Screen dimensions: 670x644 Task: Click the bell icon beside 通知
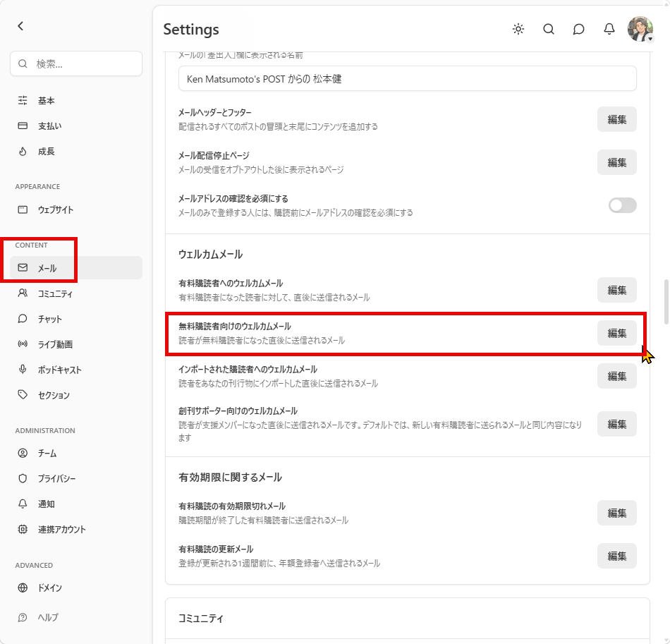[23, 504]
